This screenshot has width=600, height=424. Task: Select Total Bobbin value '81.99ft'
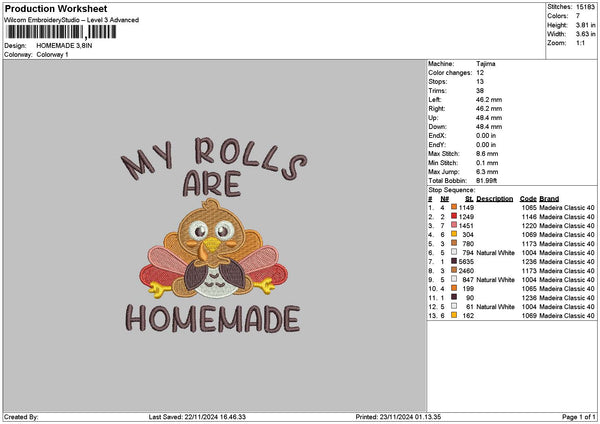(x=486, y=181)
